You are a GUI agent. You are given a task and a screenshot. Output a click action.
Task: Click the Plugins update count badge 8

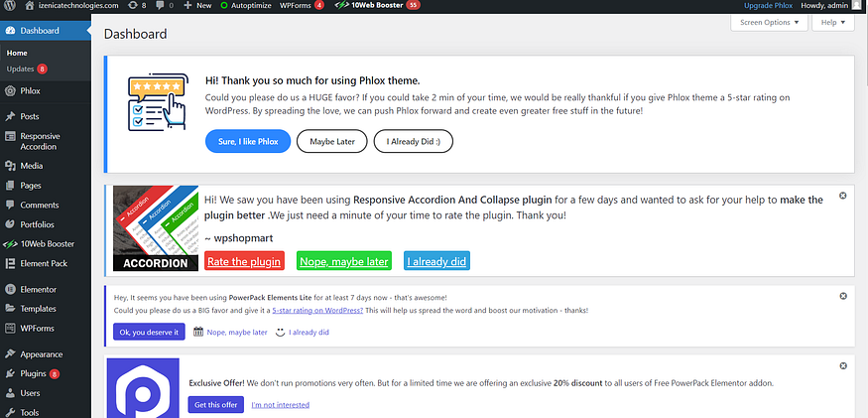55,374
